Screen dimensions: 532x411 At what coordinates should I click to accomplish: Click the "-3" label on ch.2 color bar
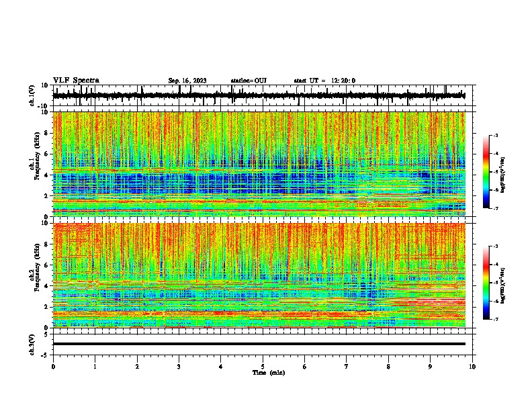tap(495, 246)
